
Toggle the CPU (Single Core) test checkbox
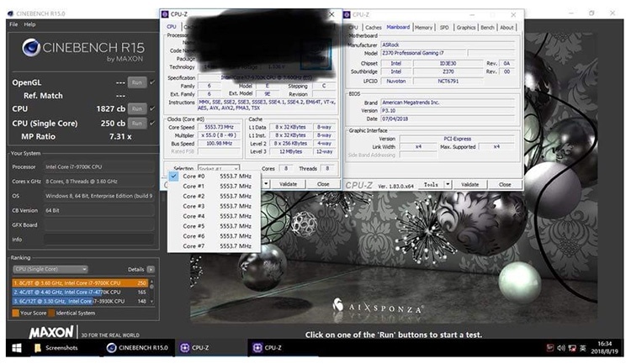(152, 123)
